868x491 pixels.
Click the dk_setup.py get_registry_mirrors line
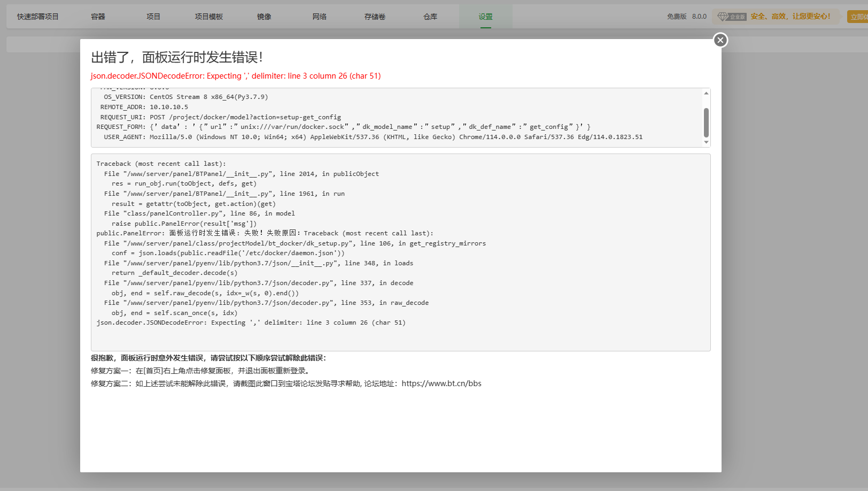(x=295, y=243)
